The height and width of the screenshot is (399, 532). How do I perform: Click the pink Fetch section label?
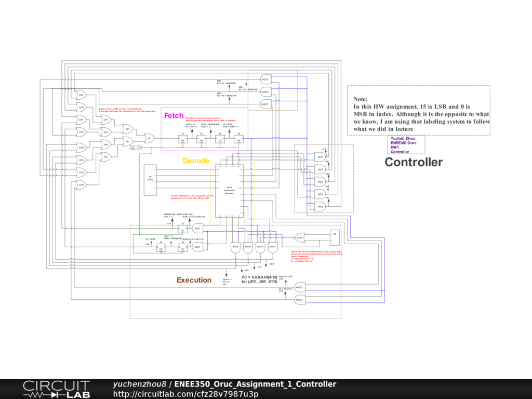(174, 115)
